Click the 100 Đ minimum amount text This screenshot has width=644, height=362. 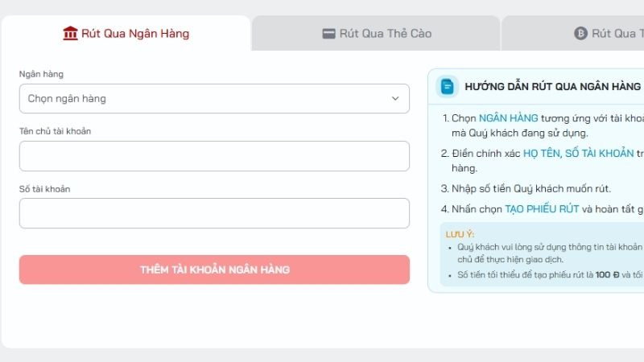(x=607, y=275)
